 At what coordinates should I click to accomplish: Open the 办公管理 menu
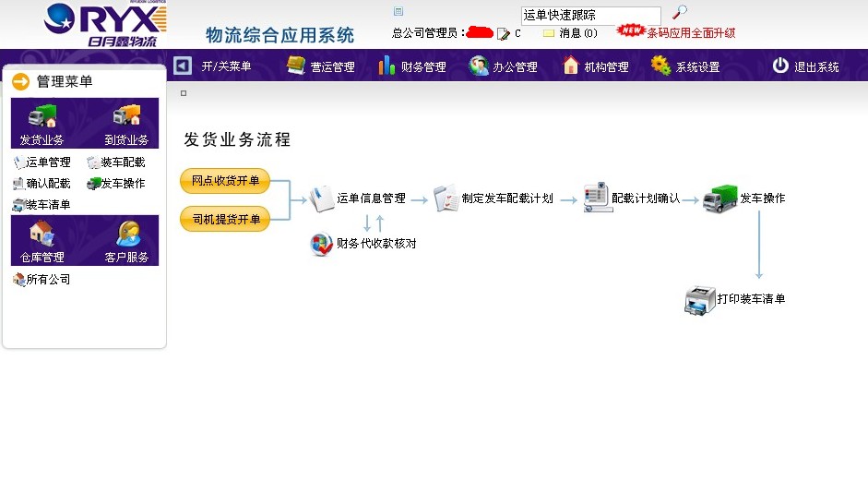[x=503, y=66]
